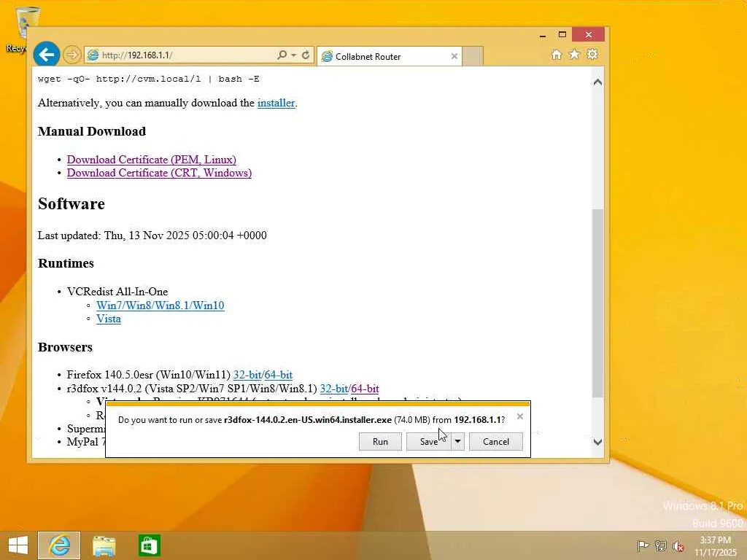Screen dimensions: 747x560
Task: Dismiss the download notification bar with X
Action: click(519, 416)
